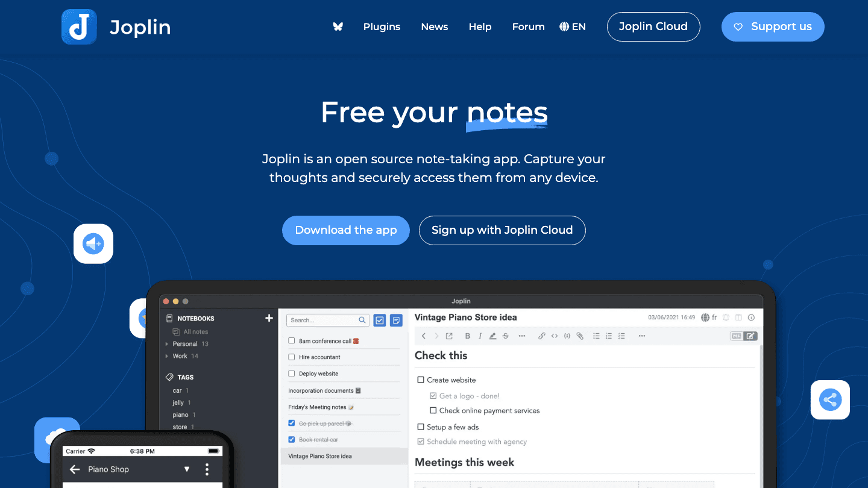Apply strikethrough formatting in note toolbar
Viewport: 868px width, 488px height.
coord(505,336)
